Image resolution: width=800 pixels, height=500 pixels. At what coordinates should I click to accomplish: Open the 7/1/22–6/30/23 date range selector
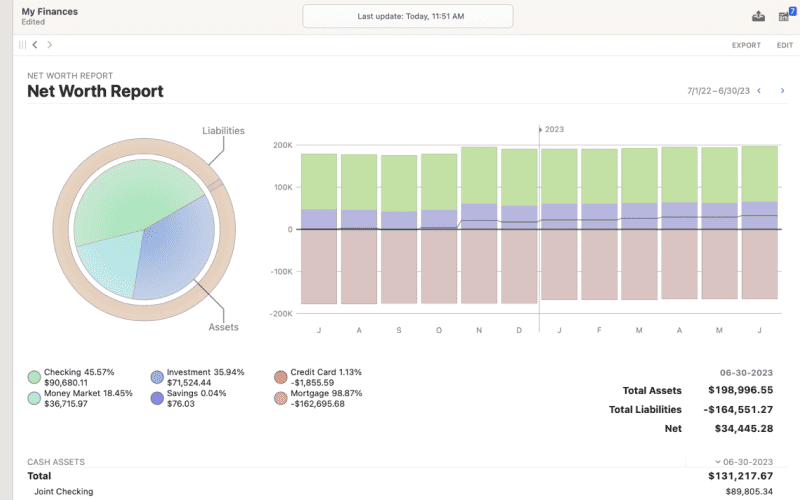[x=717, y=91]
